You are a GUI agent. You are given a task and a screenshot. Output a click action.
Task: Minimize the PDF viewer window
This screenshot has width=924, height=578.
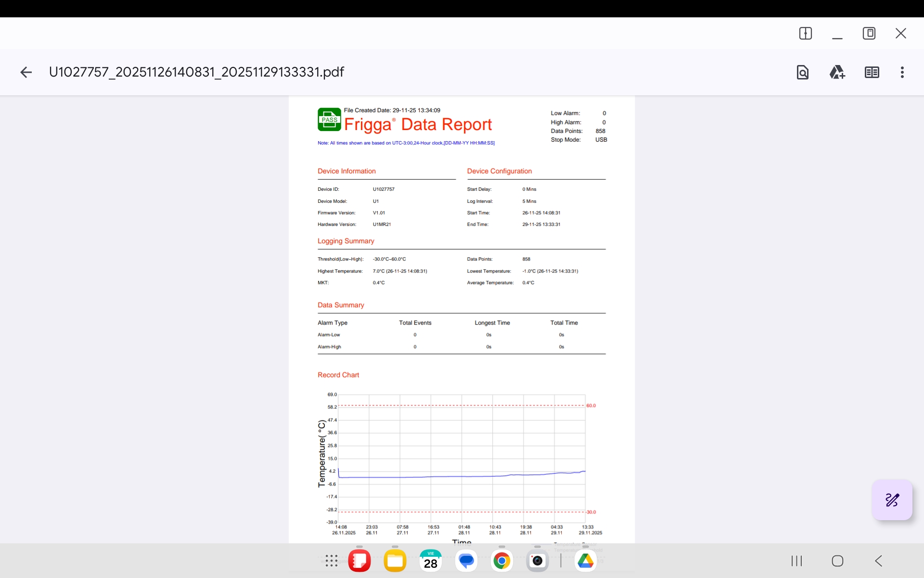coord(837,34)
